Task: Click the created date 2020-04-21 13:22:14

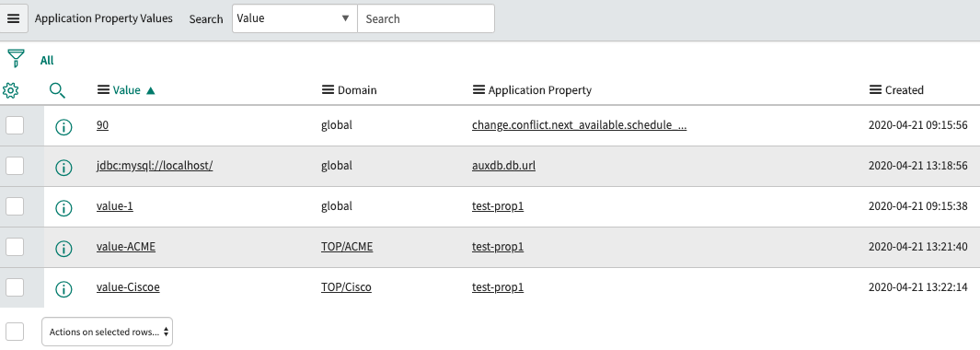Action: pos(918,287)
